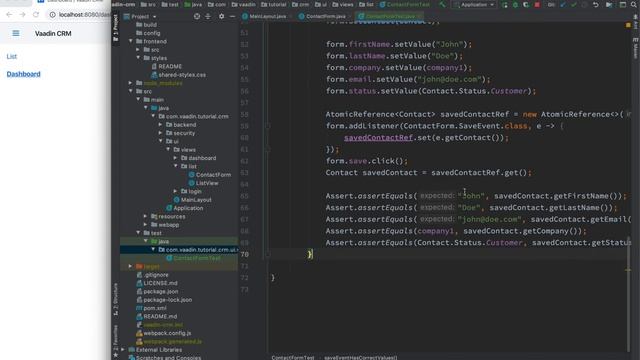Open the Application run configuration dropdown
The height and width of the screenshot is (360, 640).
click(x=474, y=4)
